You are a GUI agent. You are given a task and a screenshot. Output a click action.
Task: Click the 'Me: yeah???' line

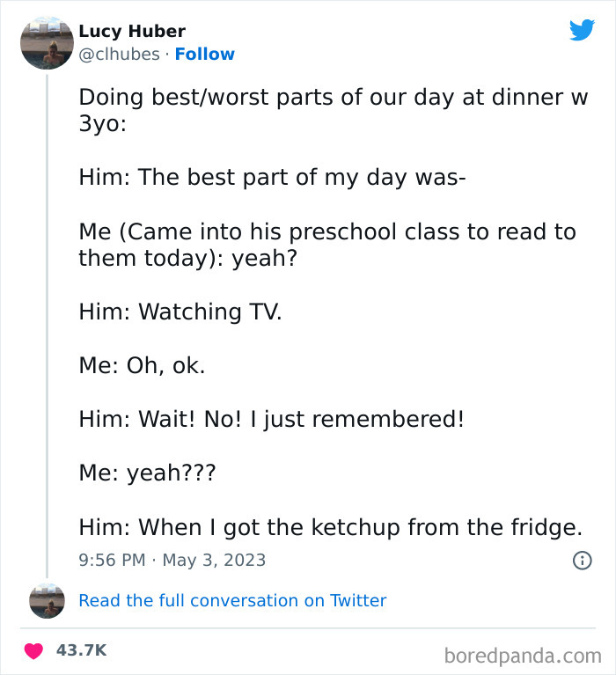147,473
